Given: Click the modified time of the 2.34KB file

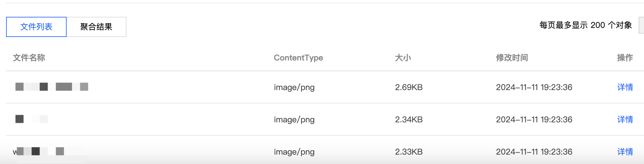Looking at the screenshot, I should (x=534, y=120).
